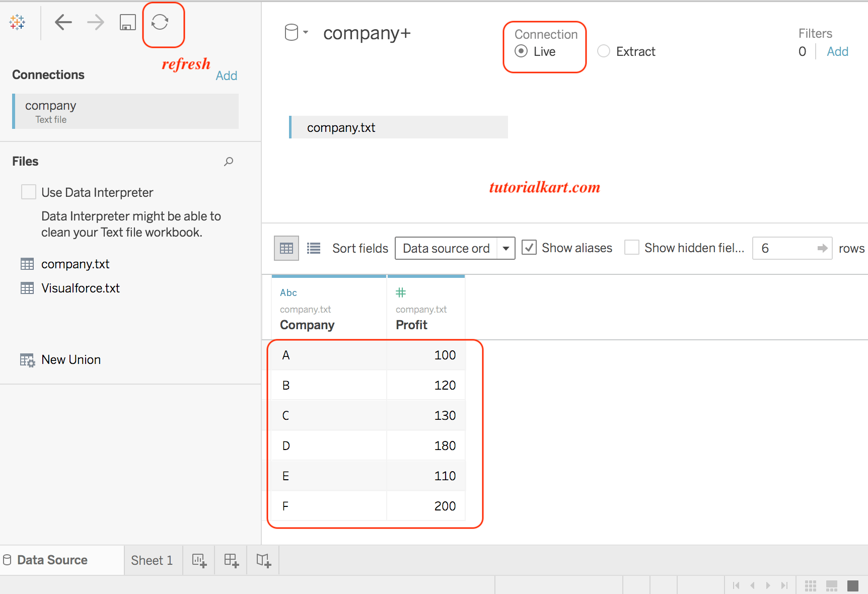868x594 pixels.
Task: Switch to metadata view with the list icon
Action: 313,248
